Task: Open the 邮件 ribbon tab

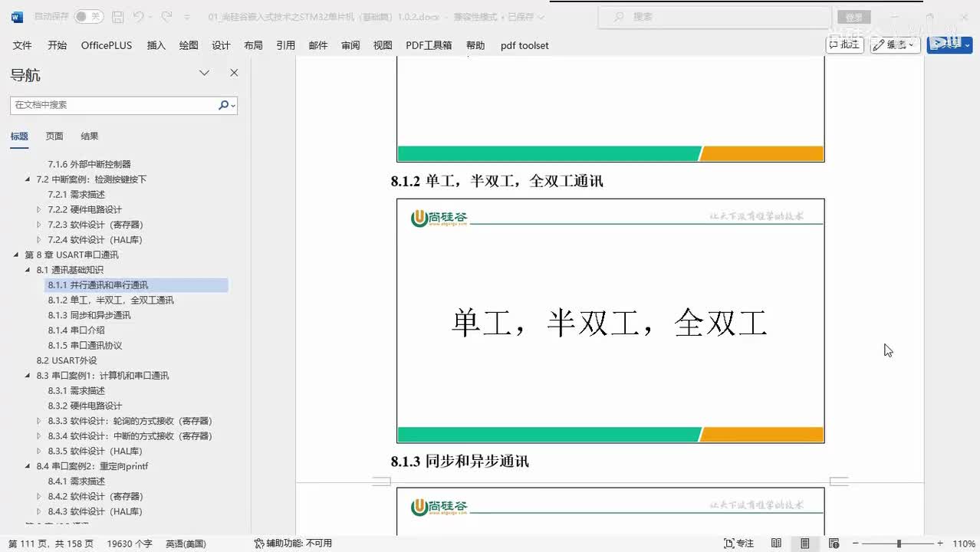Action: click(x=318, y=45)
